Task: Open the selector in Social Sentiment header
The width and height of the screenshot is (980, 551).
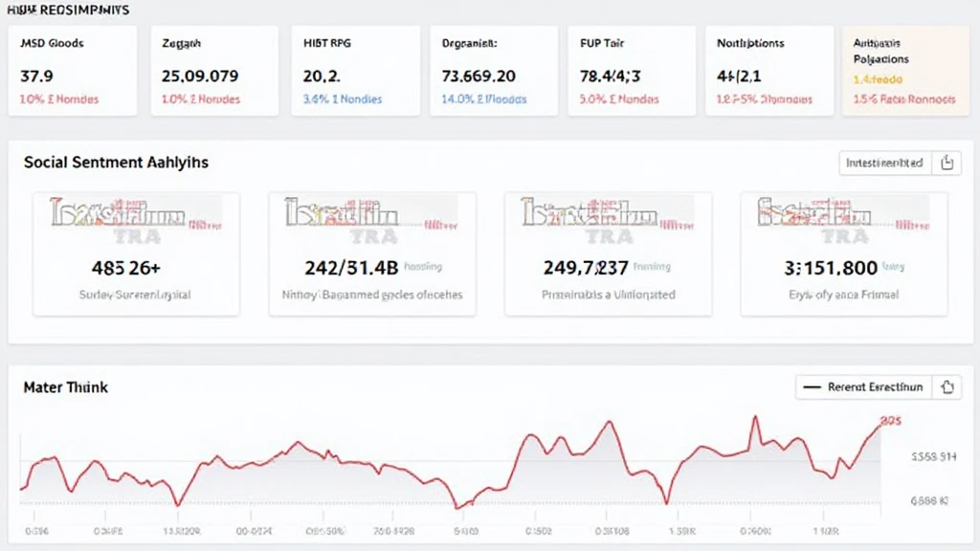Action: (884, 164)
